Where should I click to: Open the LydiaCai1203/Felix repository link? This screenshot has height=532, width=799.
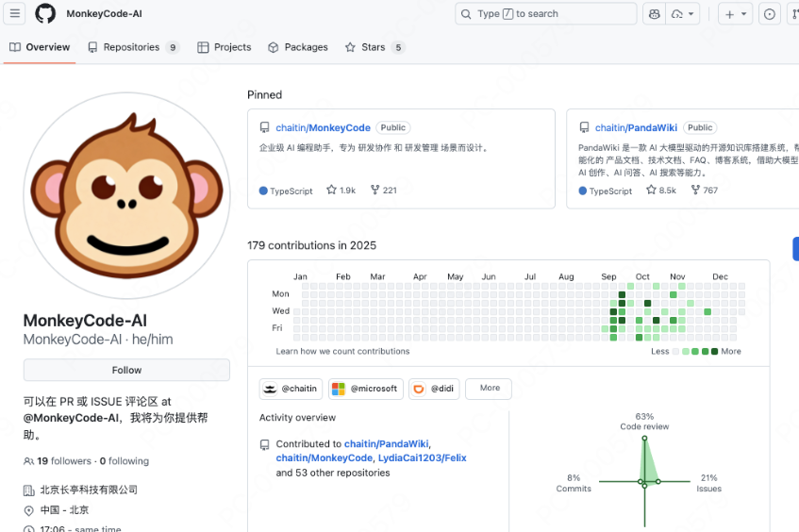[x=422, y=458]
